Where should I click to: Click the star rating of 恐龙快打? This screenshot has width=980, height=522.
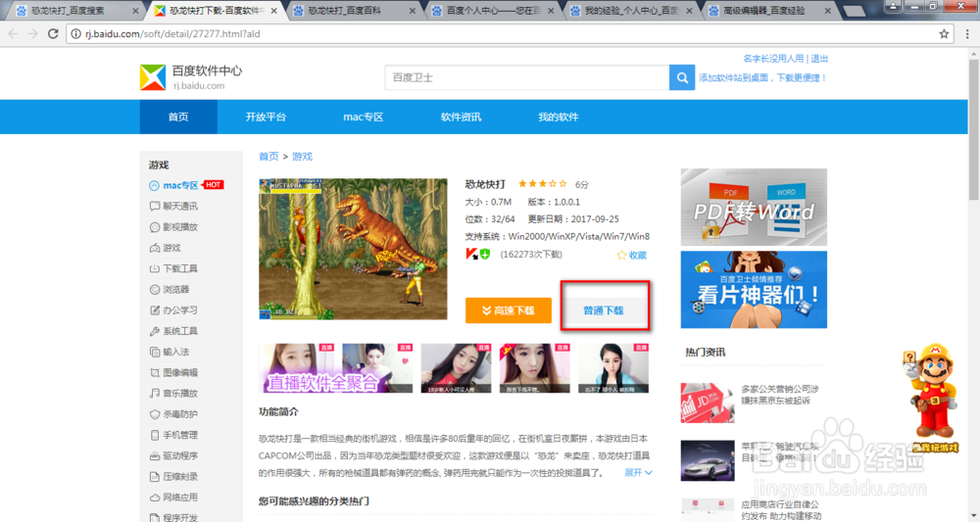tap(542, 183)
